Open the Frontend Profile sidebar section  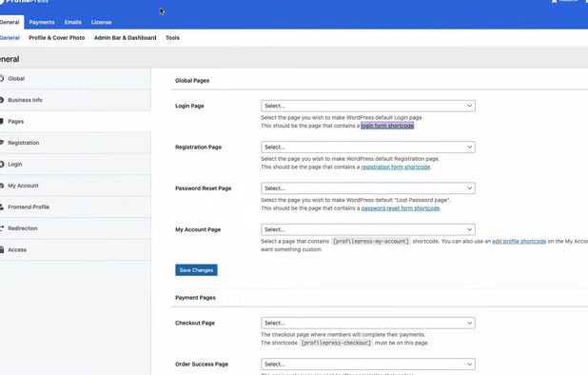75,207
